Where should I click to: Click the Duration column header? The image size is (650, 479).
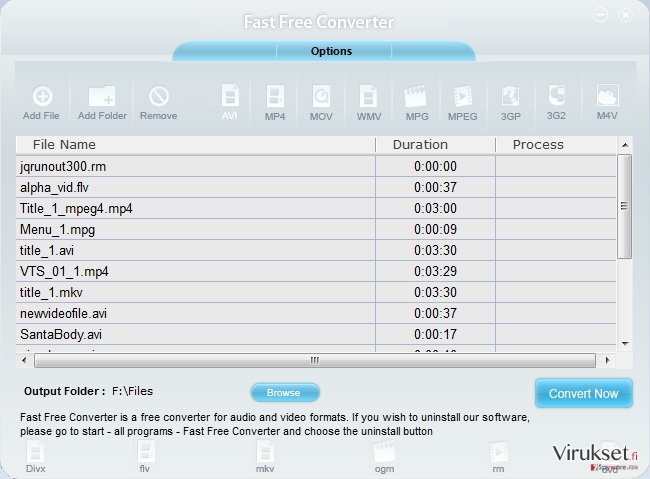click(x=435, y=145)
